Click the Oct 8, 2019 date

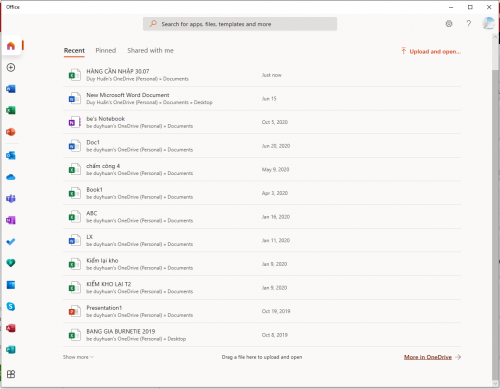click(275, 335)
